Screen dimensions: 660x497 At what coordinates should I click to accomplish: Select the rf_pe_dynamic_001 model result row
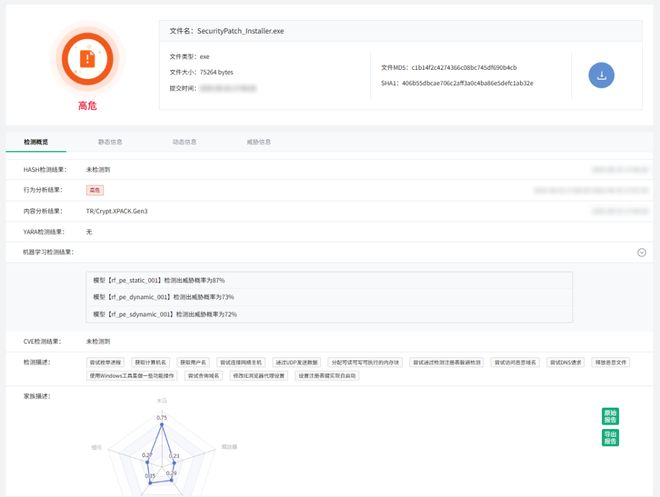click(163, 297)
